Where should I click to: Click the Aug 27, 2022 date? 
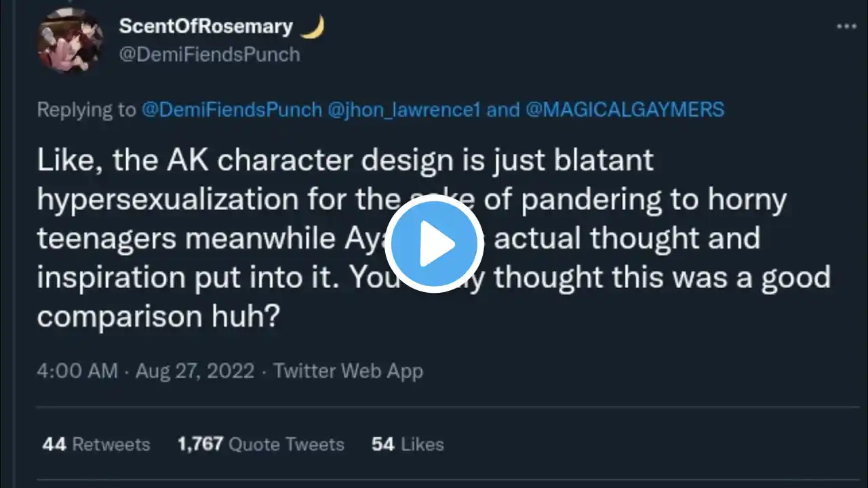pos(195,371)
